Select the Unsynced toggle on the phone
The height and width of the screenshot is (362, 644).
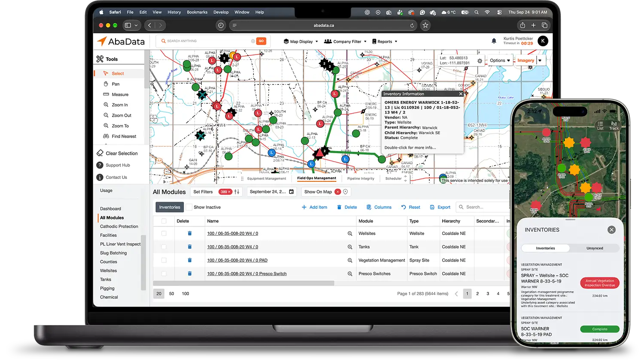pos(595,248)
